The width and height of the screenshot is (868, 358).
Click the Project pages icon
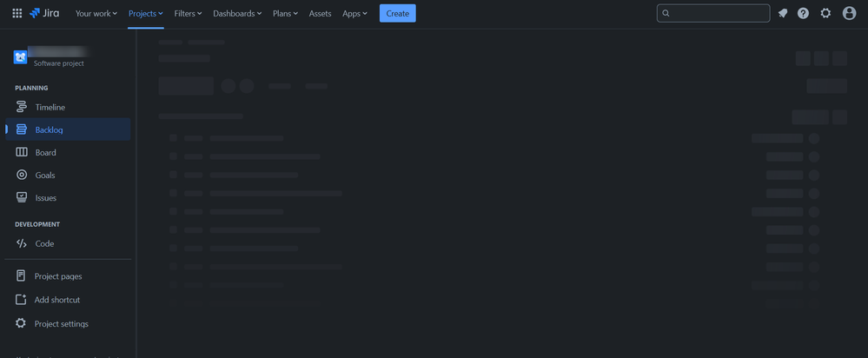coord(21,276)
